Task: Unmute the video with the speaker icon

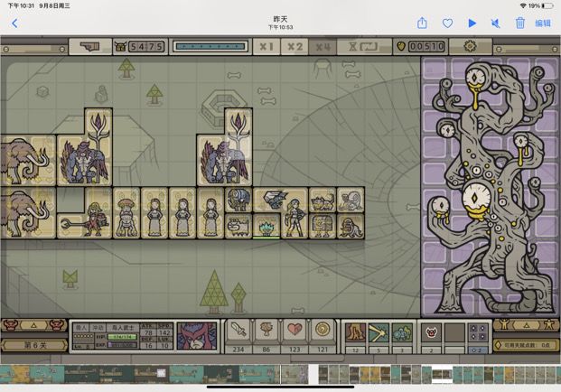Action: pos(496,23)
